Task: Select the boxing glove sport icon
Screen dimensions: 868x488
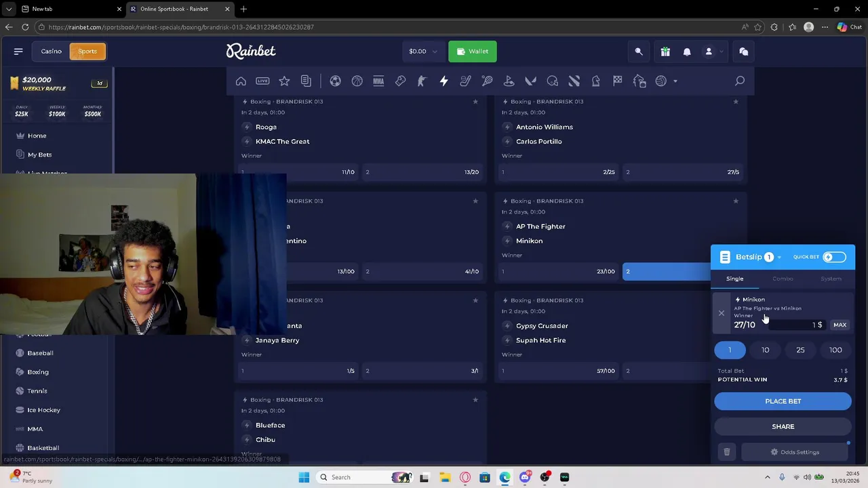Action: 400,81
